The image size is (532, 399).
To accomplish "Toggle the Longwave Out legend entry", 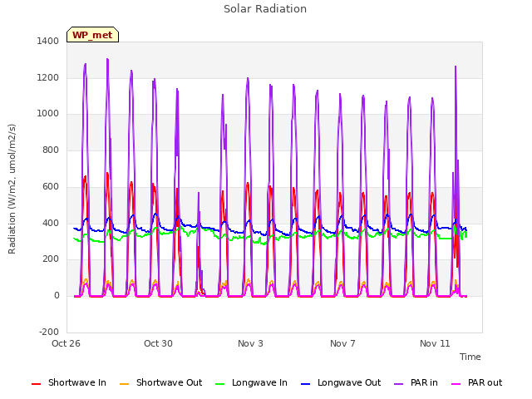I will coord(341,382).
